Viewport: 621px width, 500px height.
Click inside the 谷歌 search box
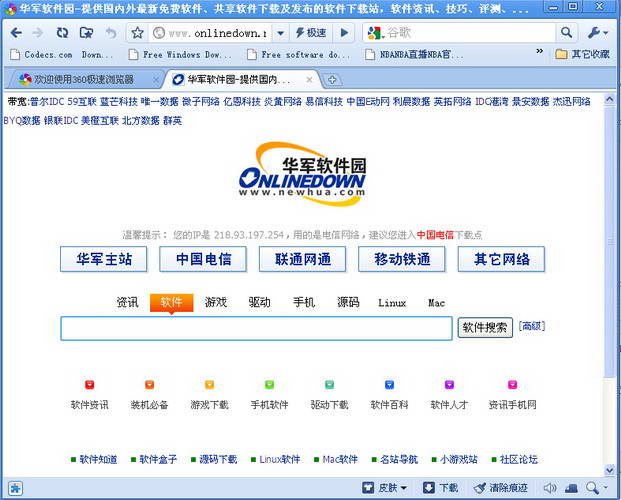(x=469, y=33)
